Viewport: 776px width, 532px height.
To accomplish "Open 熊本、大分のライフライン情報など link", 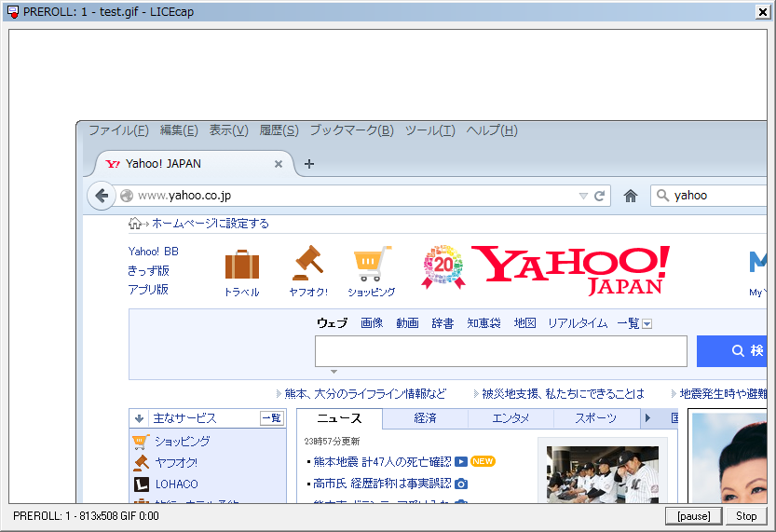I will [x=365, y=394].
